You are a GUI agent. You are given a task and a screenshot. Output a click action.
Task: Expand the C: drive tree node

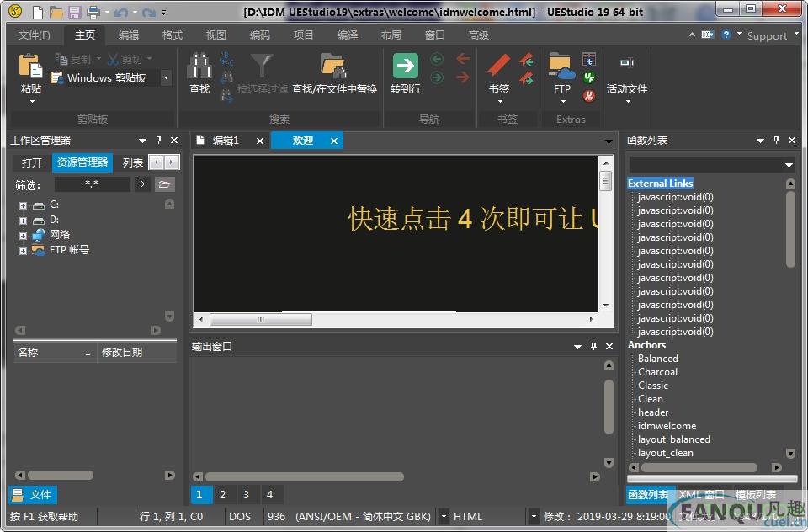[x=23, y=205]
